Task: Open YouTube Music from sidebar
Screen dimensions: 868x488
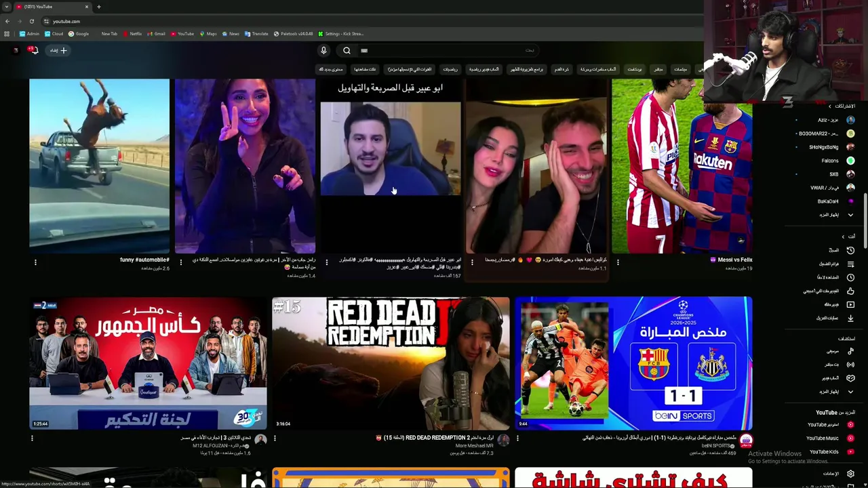Action: (x=831, y=439)
